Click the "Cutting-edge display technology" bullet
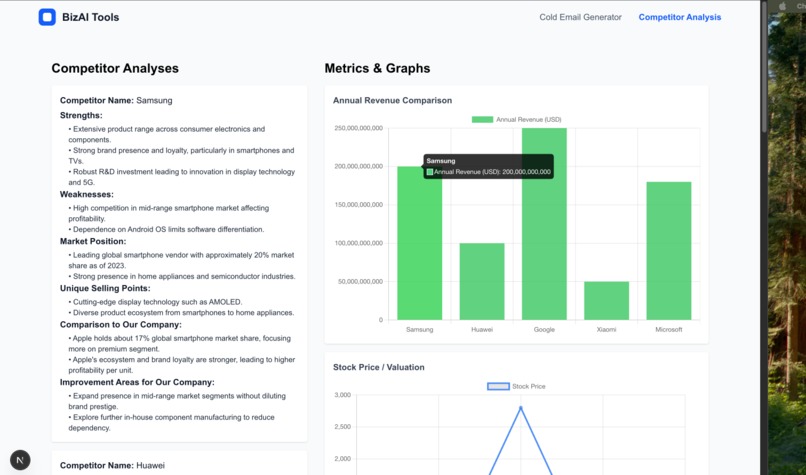Image resolution: width=806 pixels, height=475 pixels. point(155,302)
